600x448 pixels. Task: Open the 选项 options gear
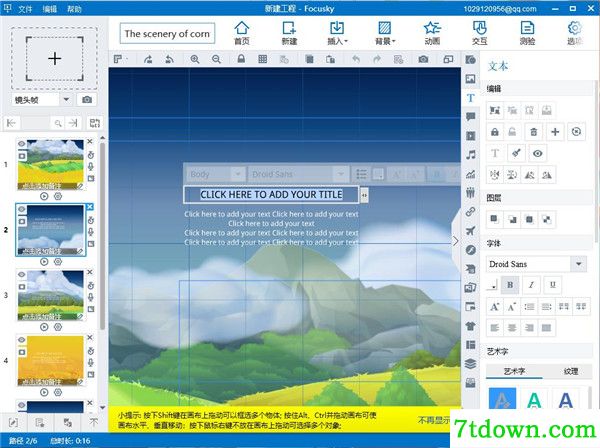point(574,33)
